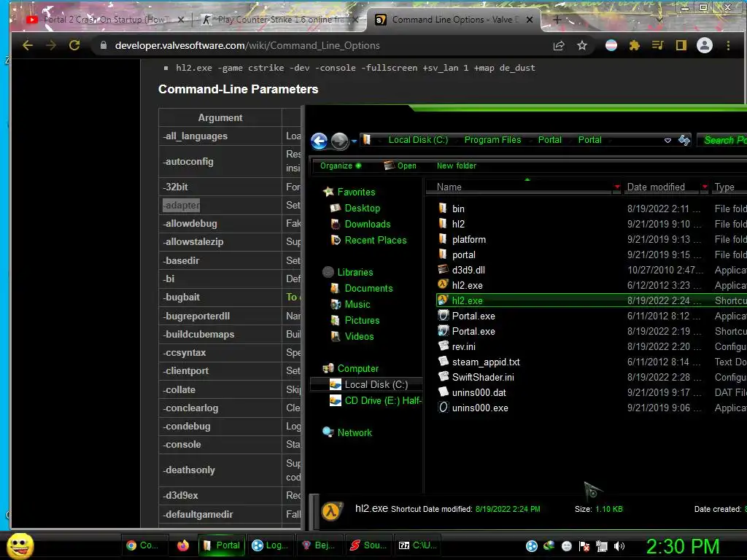Click -bugbait argument in wiki table
The height and width of the screenshot is (560, 747).
[182, 297]
